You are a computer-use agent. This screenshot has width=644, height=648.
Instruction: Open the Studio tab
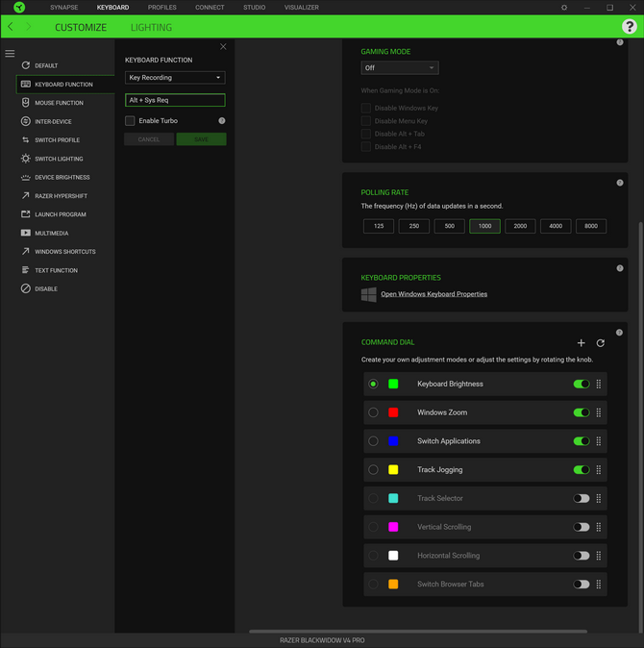pos(254,8)
